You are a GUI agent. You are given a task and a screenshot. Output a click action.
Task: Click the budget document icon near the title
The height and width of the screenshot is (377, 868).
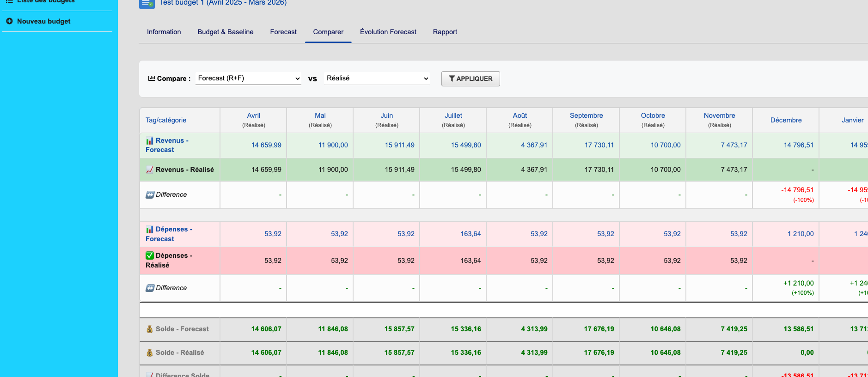(x=147, y=4)
